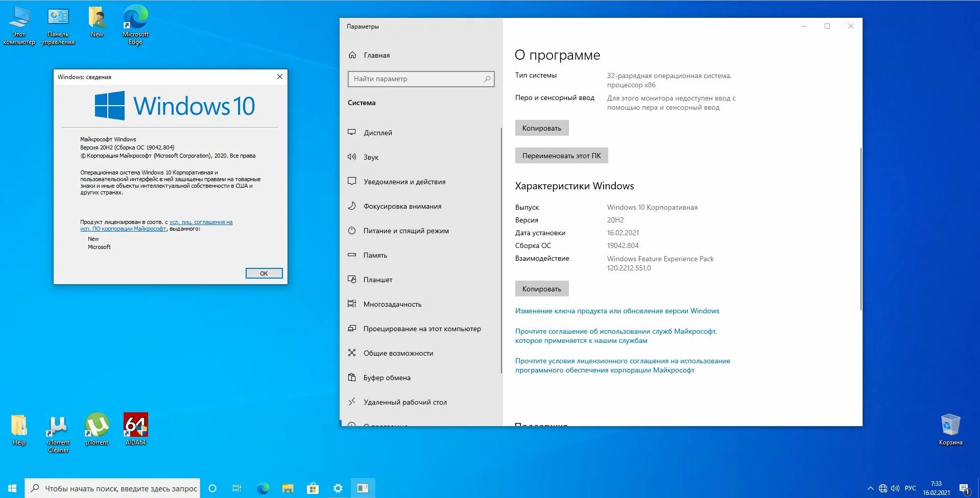Click Копировать under Характеристики Windows
The width and height of the screenshot is (980, 498).
click(x=542, y=289)
